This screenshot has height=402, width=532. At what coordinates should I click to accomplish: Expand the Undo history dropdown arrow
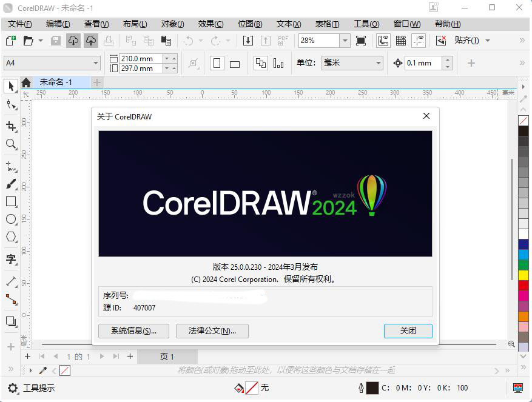click(201, 41)
